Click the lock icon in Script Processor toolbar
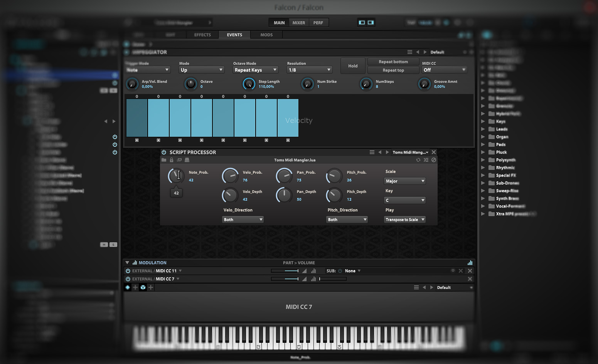This screenshot has height=364, width=598. 172,160
